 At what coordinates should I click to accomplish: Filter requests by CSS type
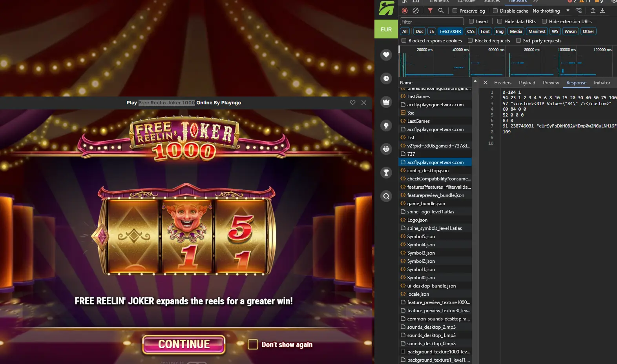click(471, 31)
